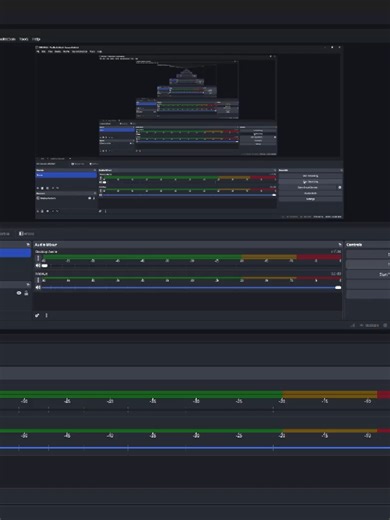Mute Desktop Audio with the speaker icon
This screenshot has height=520, width=390.
(x=38, y=266)
